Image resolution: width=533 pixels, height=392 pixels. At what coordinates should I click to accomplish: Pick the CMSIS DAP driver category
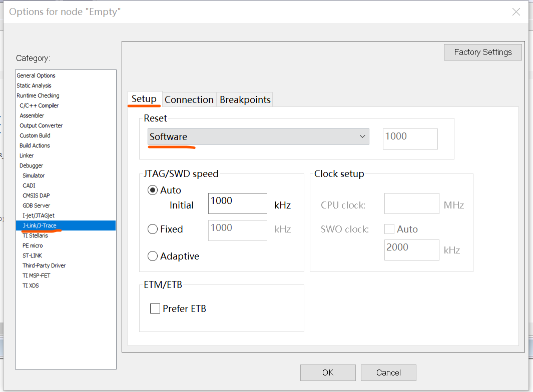[36, 195]
